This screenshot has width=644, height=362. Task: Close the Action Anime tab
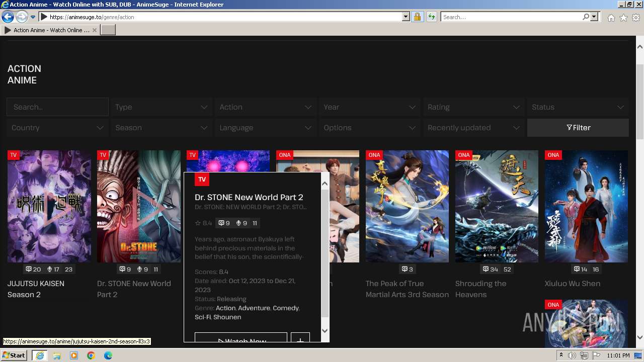[95, 30]
